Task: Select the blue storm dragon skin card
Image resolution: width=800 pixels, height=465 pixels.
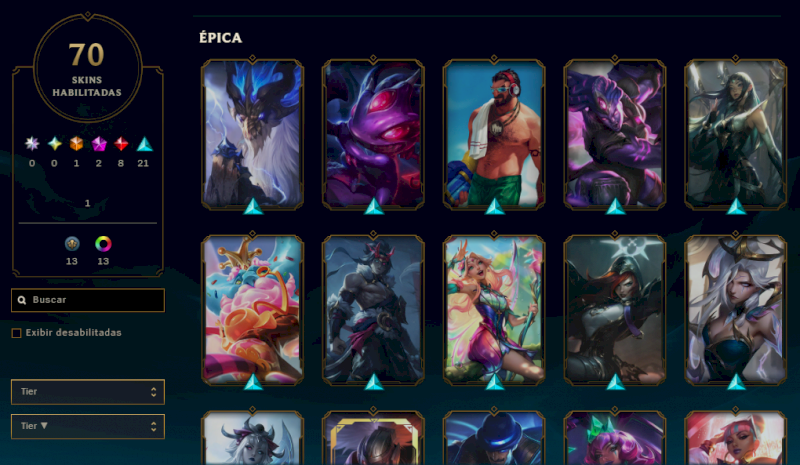Action: [253, 134]
